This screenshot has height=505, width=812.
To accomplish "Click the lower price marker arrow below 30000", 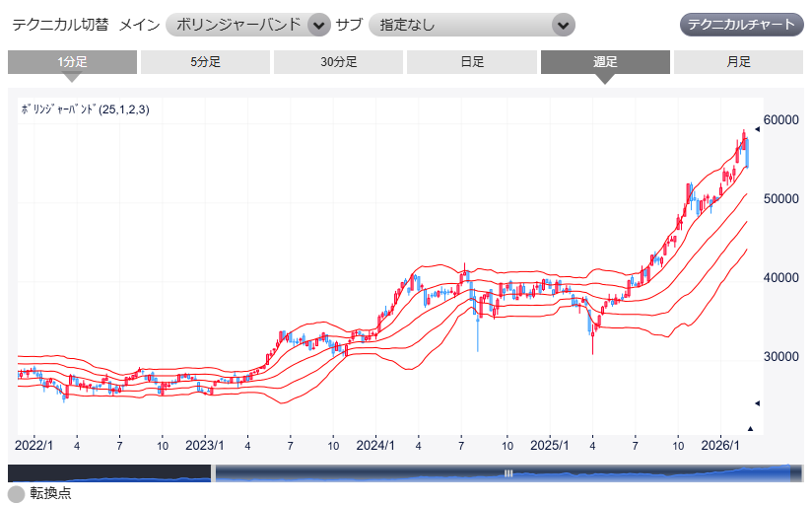I will click(757, 402).
